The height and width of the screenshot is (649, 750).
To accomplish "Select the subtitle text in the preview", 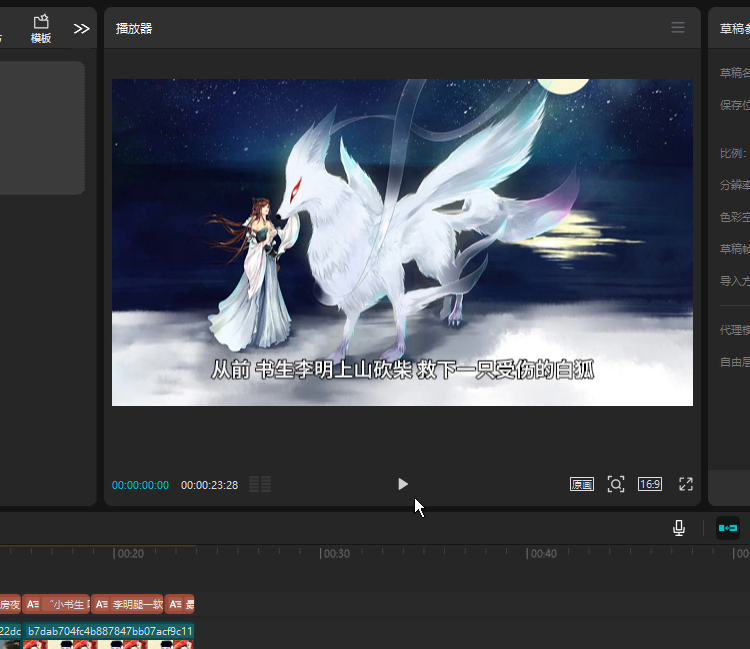I will pyautogui.click(x=402, y=370).
